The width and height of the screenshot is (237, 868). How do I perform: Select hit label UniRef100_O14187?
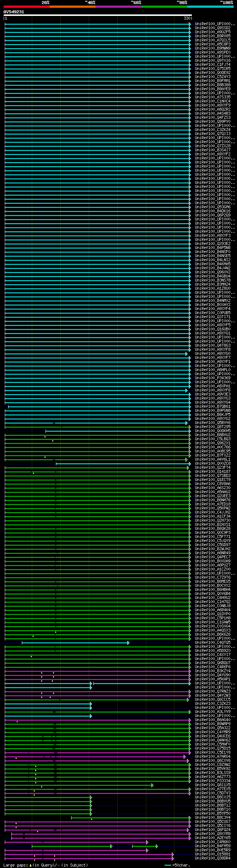click(213, 471)
